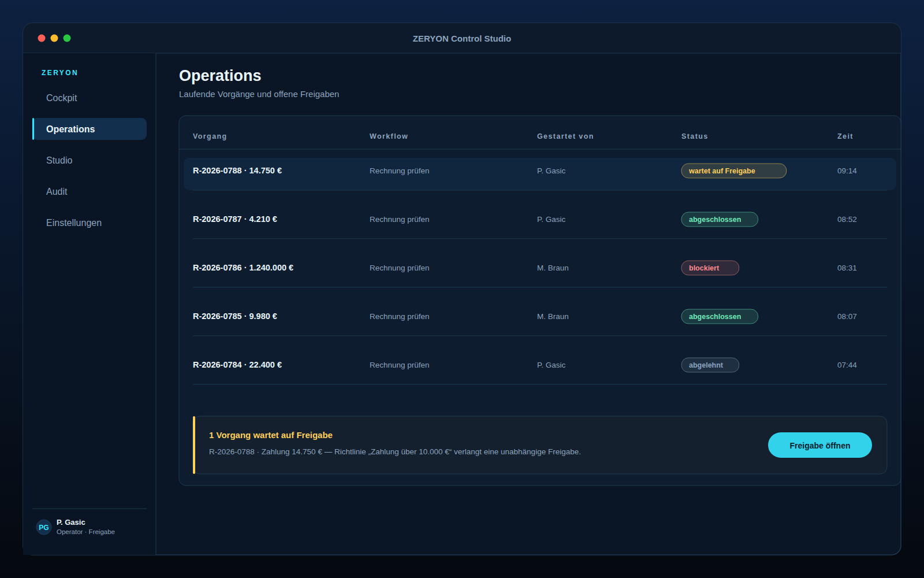Click M. Braun in row R-2026-0786
Image resolution: width=924 pixels, height=578 pixels.
[553, 268]
